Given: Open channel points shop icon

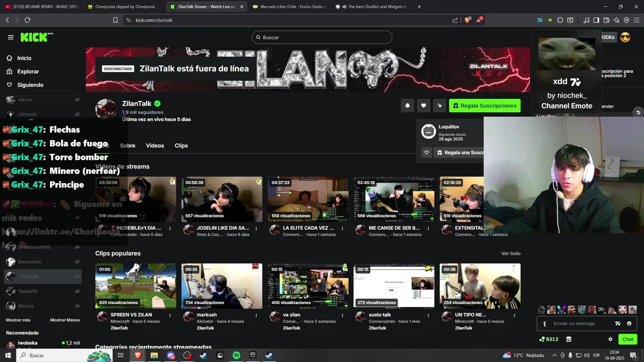Looking at the screenshot, I should (x=569, y=339).
